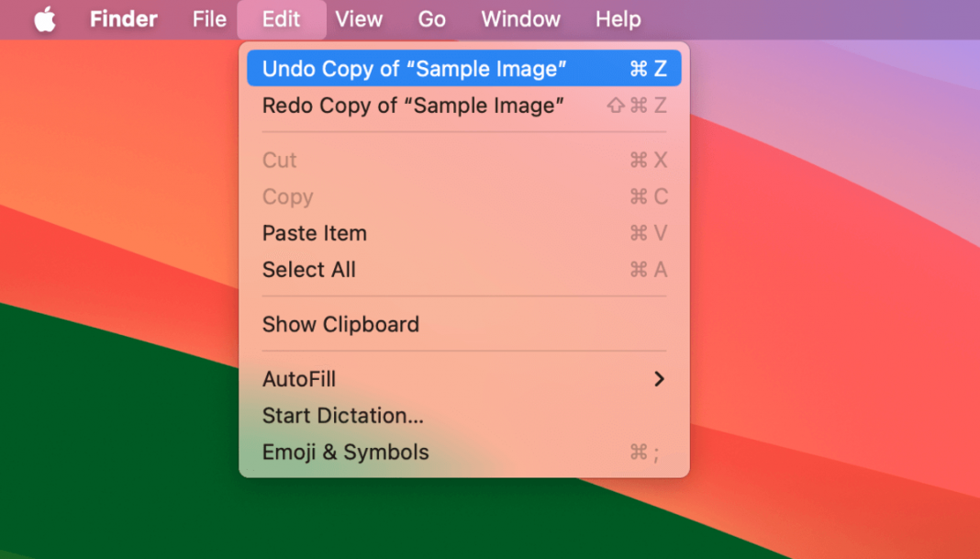980x559 pixels.
Task: Expand the AutoFill submenu chevron arrow
Action: click(x=658, y=379)
